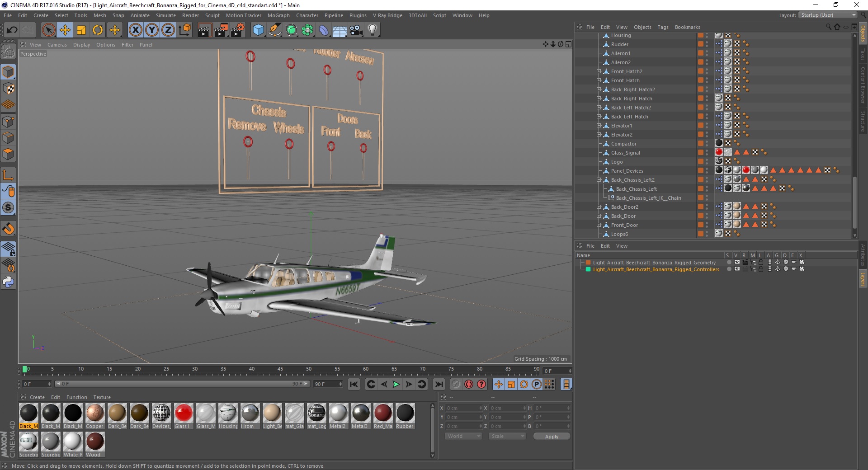Click the X position input field
Image resolution: width=868 pixels, height=470 pixels.
point(463,408)
